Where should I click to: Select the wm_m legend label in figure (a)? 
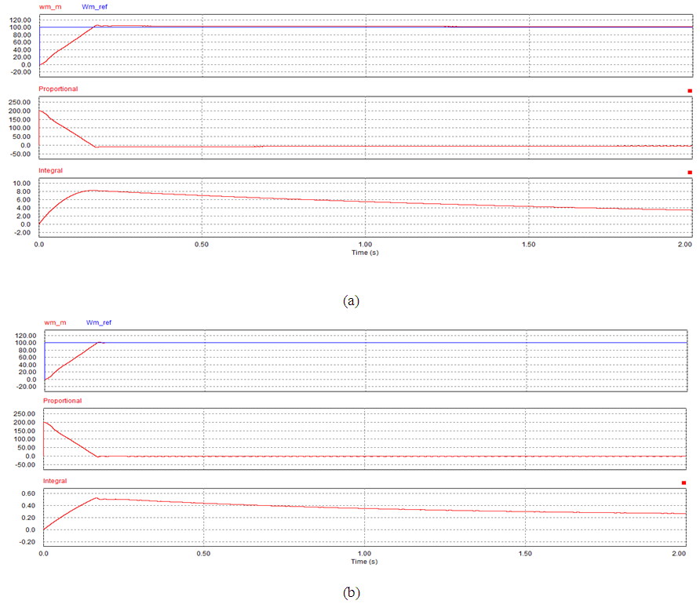coord(50,6)
